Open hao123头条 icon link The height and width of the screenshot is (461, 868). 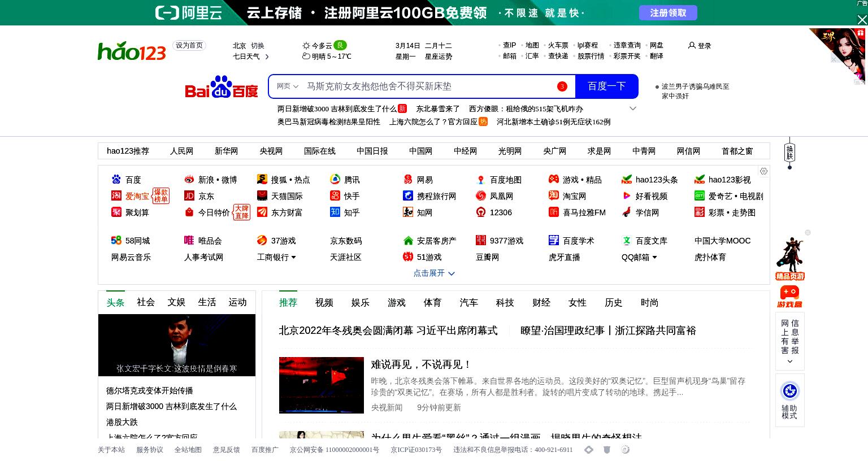click(x=627, y=179)
